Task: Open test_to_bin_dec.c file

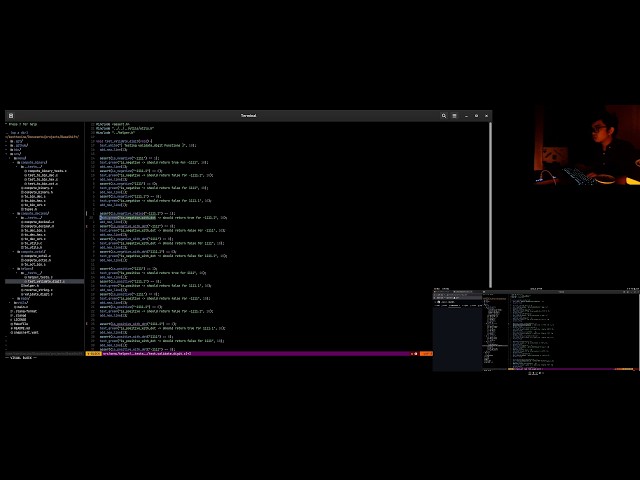Action: tap(41, 175)
